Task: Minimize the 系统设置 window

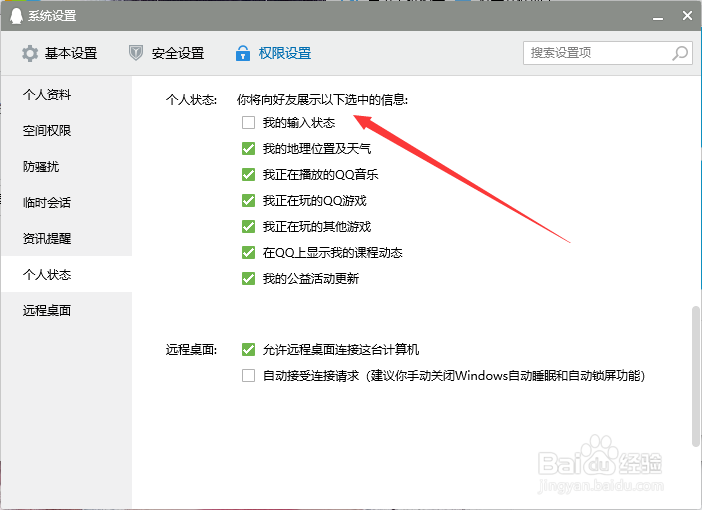Action: [x=658, y=17]
